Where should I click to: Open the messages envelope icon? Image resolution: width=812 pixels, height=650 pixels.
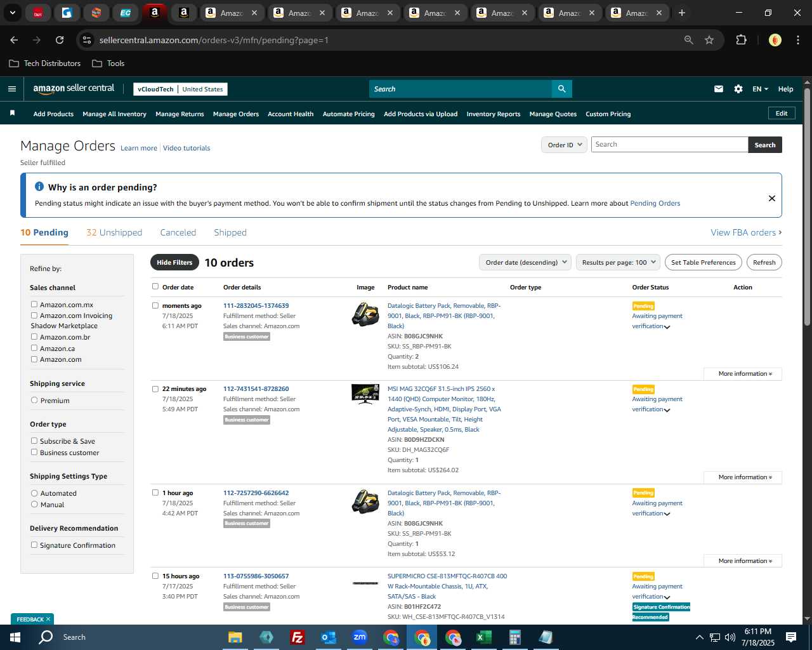click(x=719, y=89)
